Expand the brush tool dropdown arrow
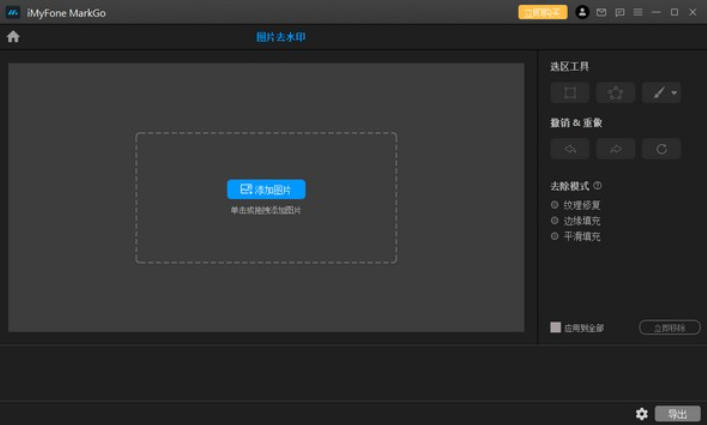Viewport: 707px width, 425px height. pyautogui.click(x=675, y=93)
